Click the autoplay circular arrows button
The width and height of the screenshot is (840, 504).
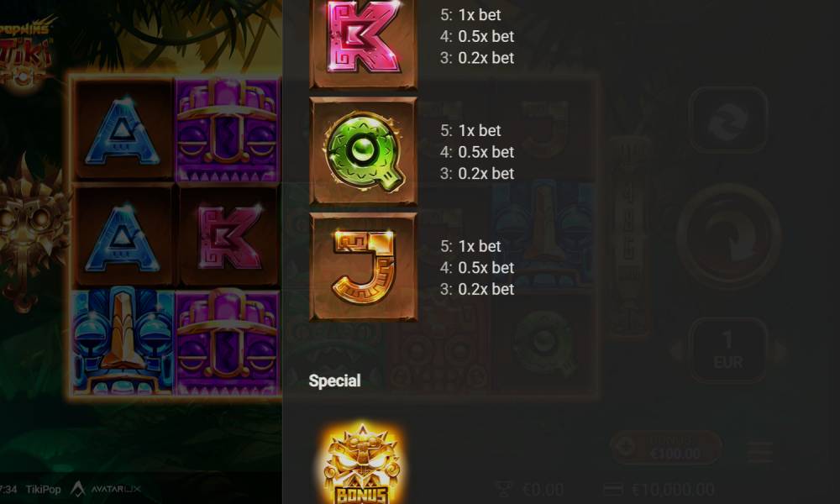tap(728, 120)
